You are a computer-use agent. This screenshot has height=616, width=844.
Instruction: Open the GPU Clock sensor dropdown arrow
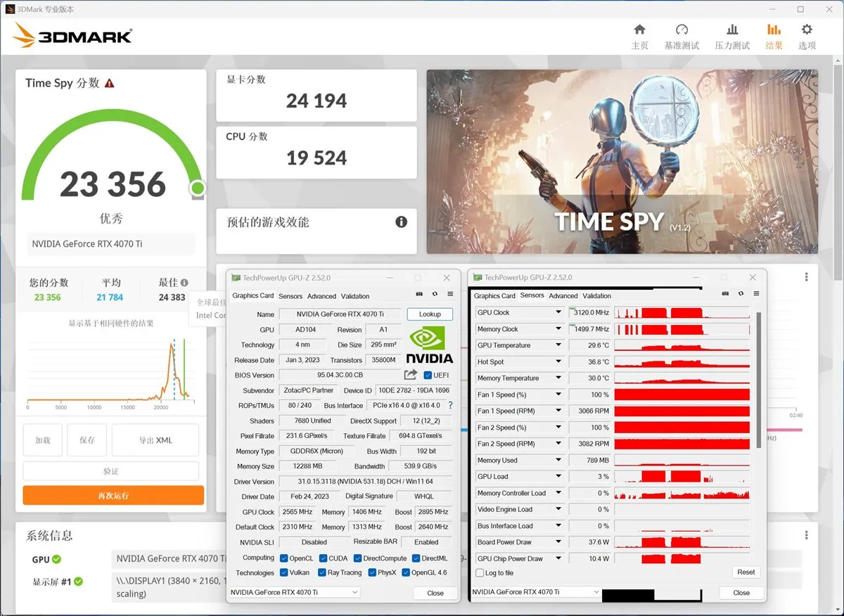(558, 312)
